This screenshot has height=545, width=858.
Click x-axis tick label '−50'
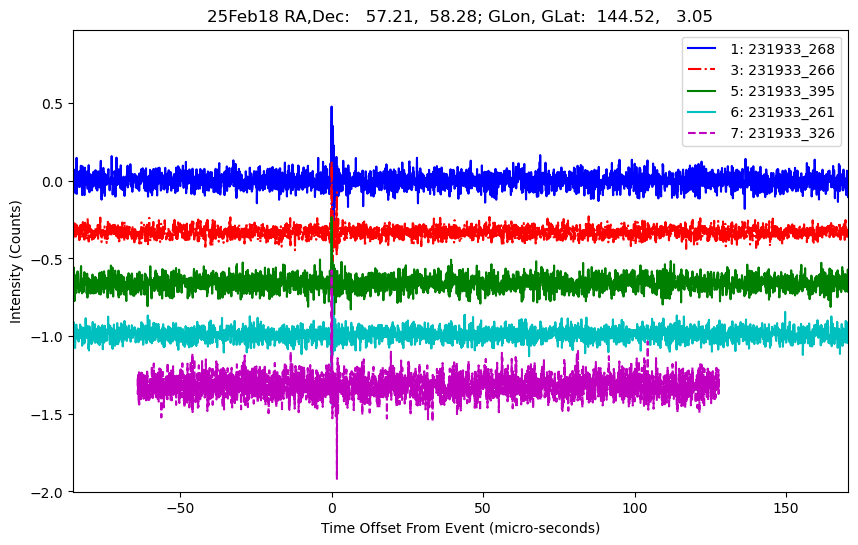tap(180, 508)
